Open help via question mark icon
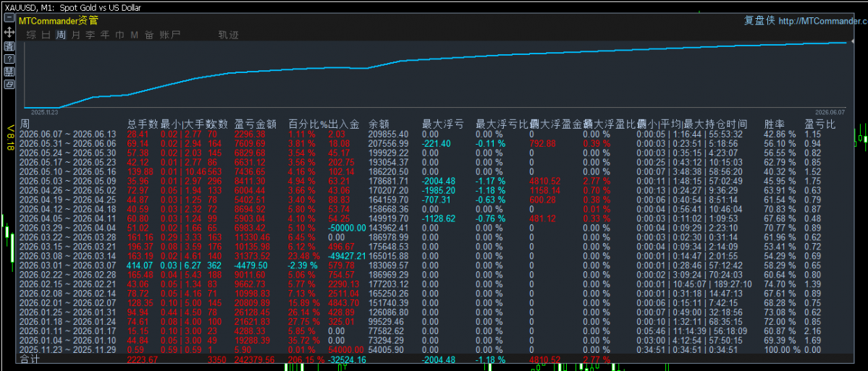This screenshot has height=371, width=868. coord(9,59)
